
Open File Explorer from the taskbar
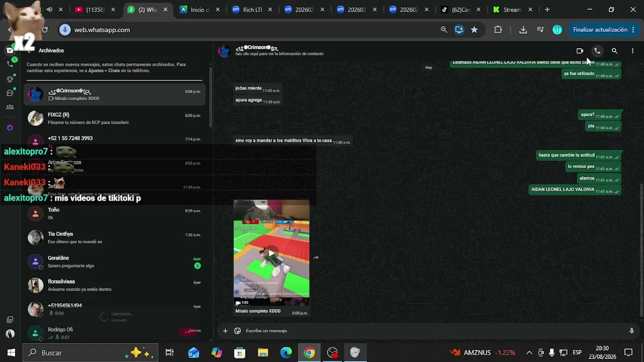point(263,352)
